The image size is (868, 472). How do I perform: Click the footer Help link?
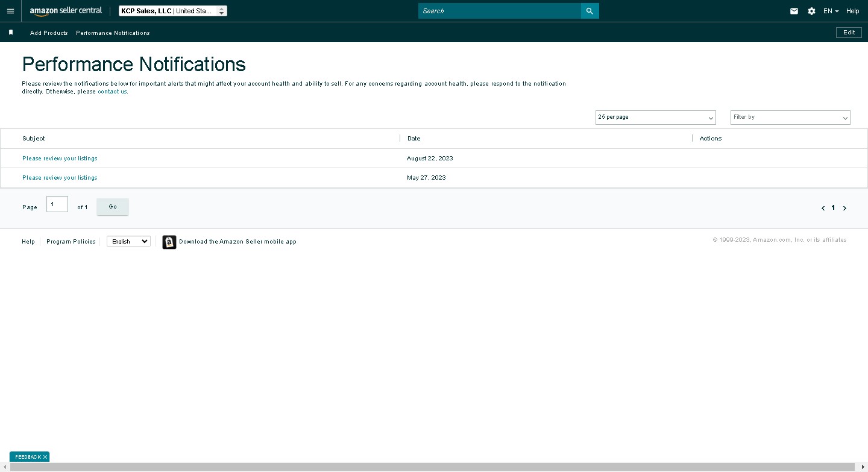(x=28, y=242)
